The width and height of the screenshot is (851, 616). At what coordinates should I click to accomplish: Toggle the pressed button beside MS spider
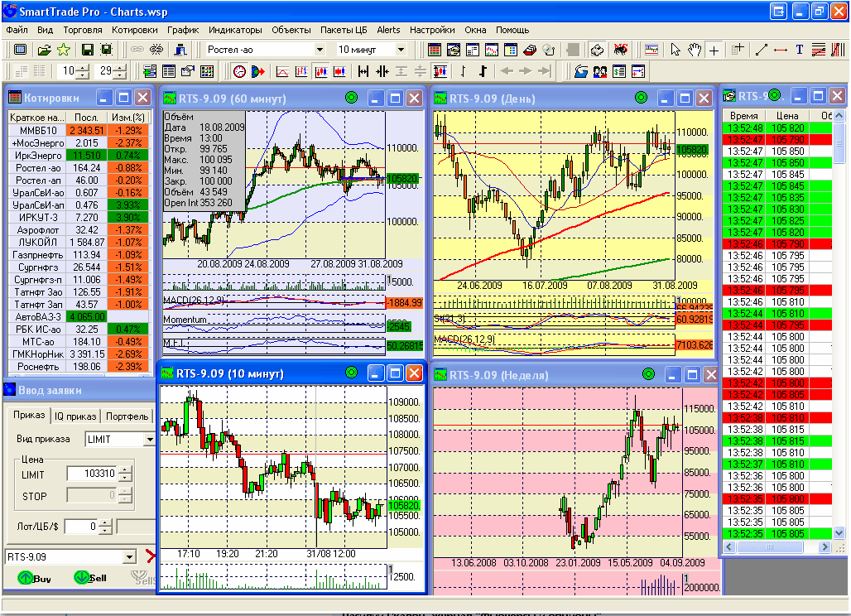(597, 50)
